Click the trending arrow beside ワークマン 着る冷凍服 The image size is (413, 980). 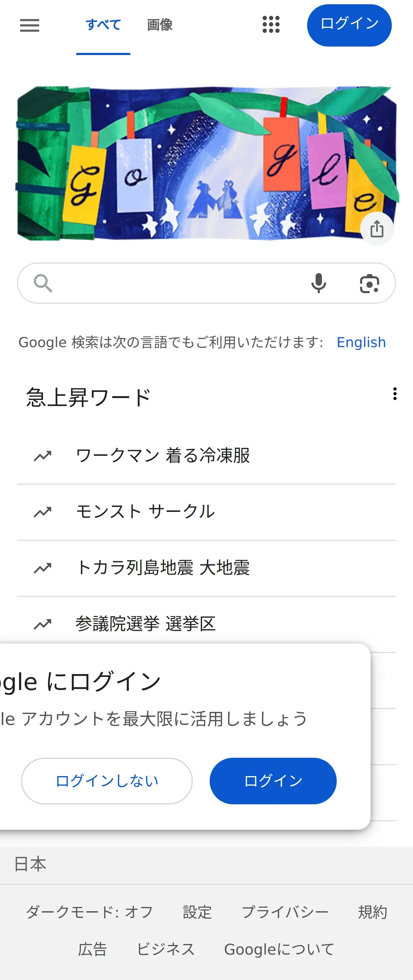(x=43, y=456)
